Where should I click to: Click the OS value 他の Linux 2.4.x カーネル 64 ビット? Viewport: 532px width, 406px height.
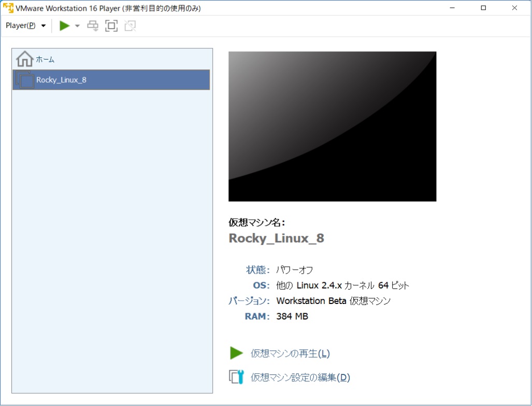pos(343,285)
